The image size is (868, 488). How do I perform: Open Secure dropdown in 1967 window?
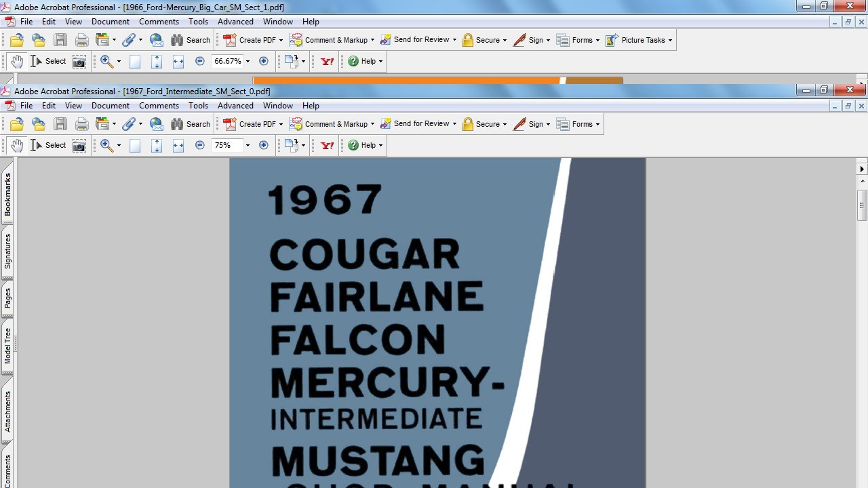pyautogui.click(x=484, y=124)
